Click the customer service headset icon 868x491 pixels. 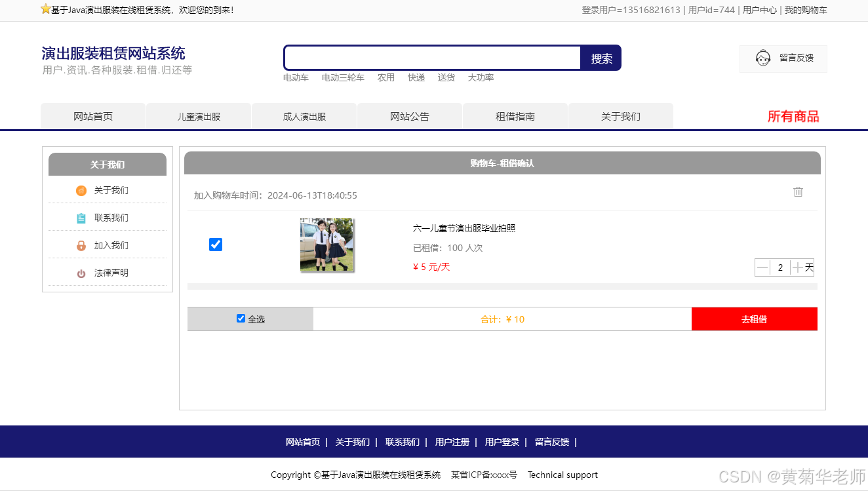point(763,58)
